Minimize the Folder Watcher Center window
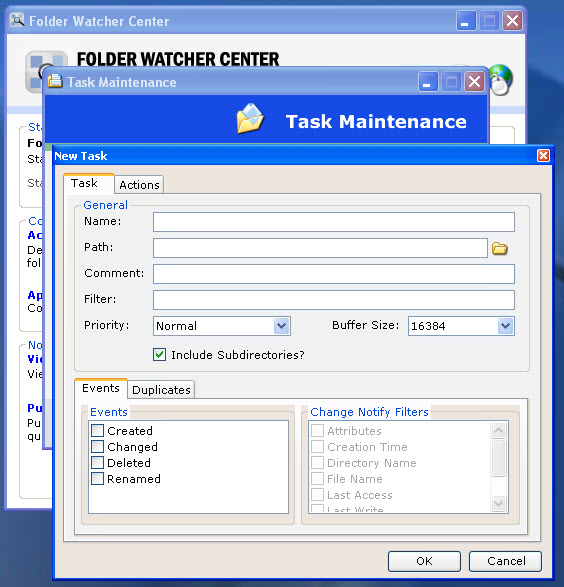The width and height of the screenshot is (564, 587). 466,20
